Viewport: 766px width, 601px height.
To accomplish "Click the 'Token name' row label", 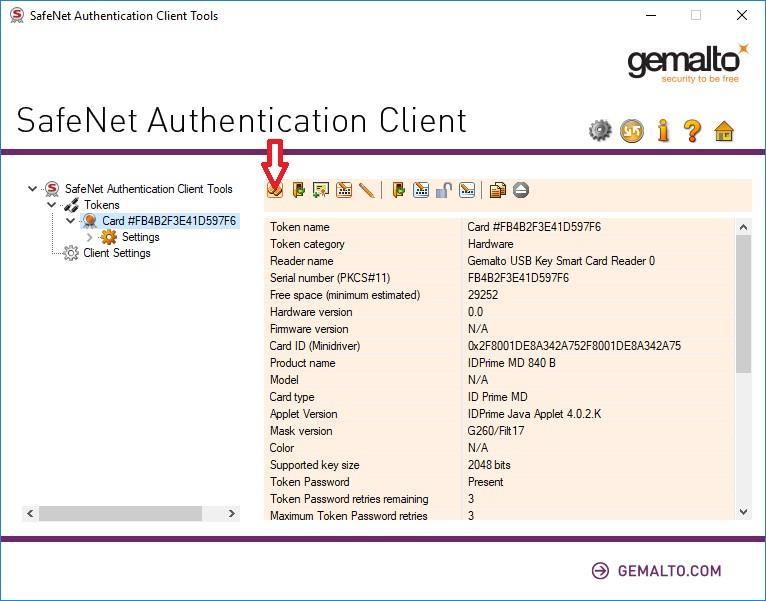I will pyautogui.click(x=299, y=227).
